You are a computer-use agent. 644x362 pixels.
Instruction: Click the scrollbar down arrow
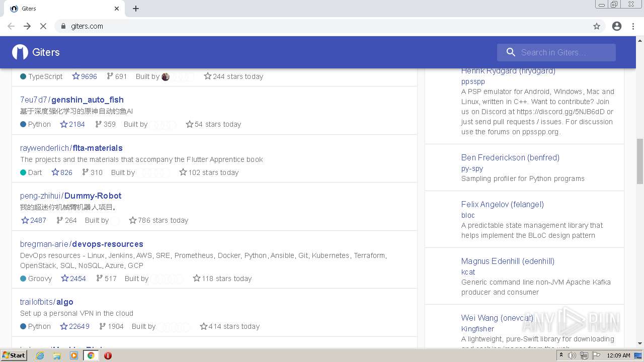point(639,343)
